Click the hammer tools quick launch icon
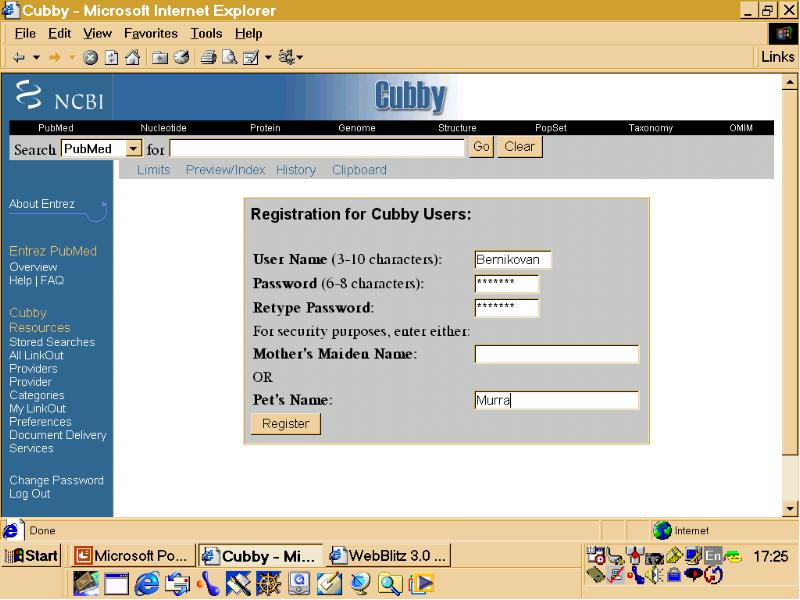 click(x=238, y=584)
